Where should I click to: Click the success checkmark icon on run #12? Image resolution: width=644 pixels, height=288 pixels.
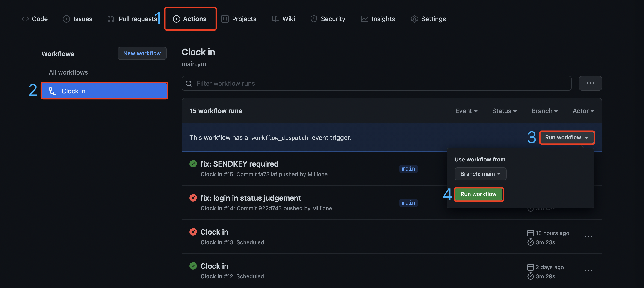(x=193, y=266)
